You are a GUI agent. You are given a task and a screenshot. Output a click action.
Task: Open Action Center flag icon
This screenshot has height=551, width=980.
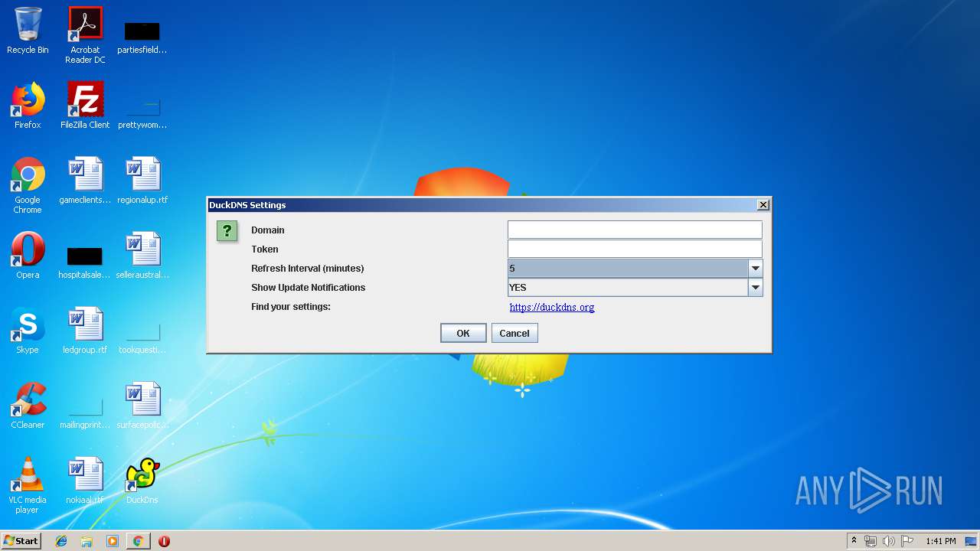(x=907, y=541)
